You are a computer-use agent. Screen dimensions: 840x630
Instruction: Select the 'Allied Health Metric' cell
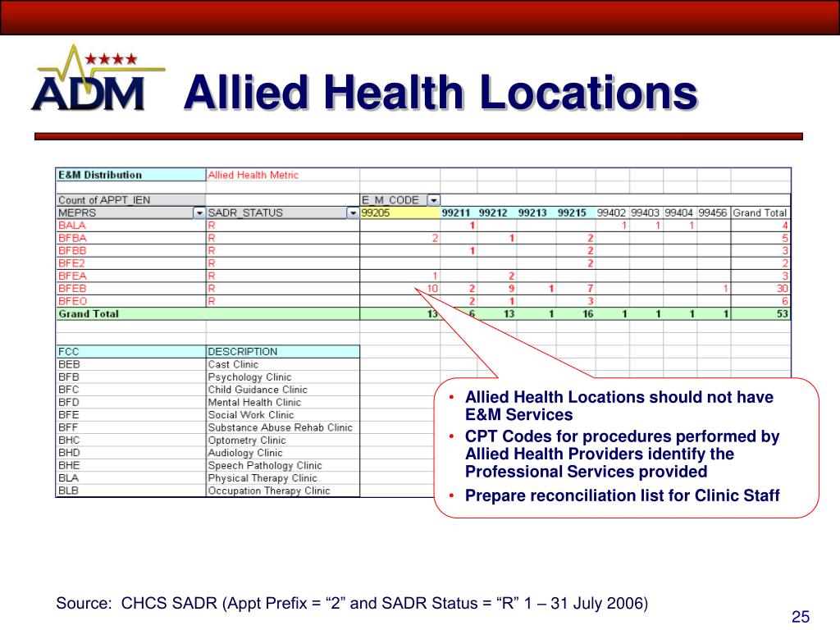(282, 175)
